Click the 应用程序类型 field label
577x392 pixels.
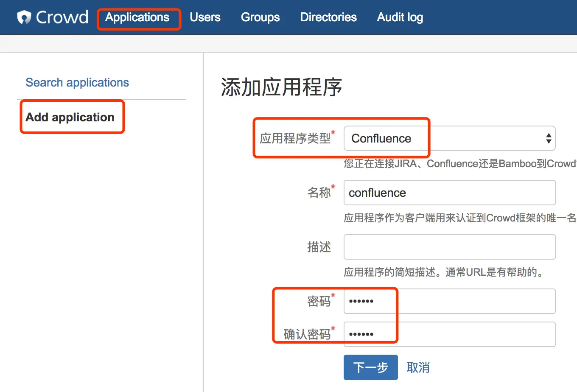295,138
